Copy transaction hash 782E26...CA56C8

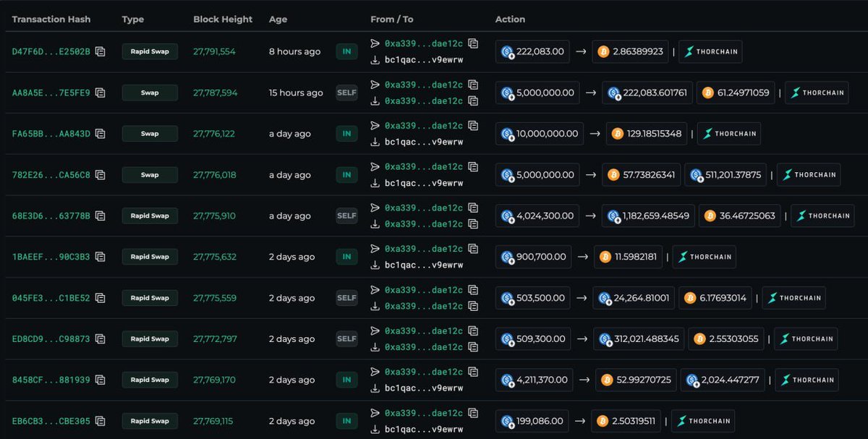coord(101,175)
